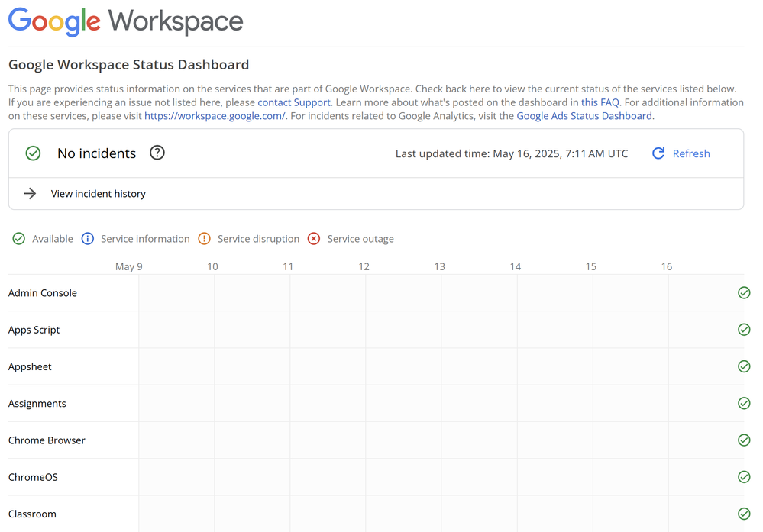The image size is (763, 532).
Task: Open the this FAQ link
Action: (x=600, y=102)
